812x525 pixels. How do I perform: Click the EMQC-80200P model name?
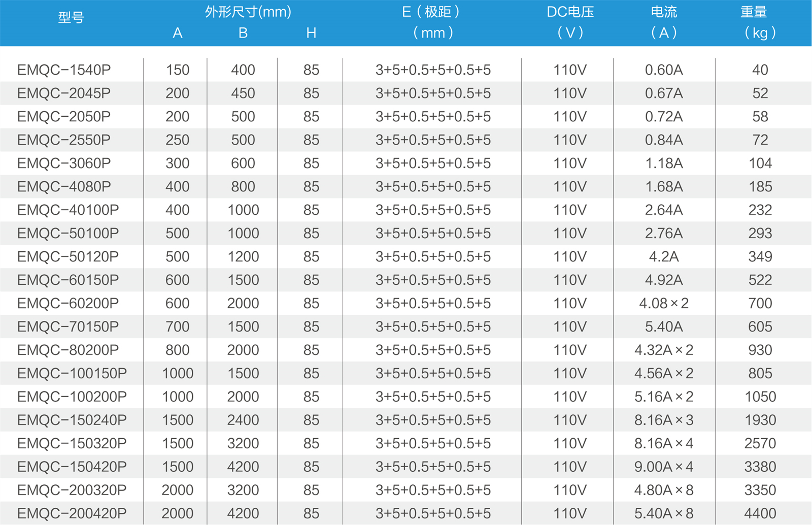pyautogui.click(x=68, y=350)
